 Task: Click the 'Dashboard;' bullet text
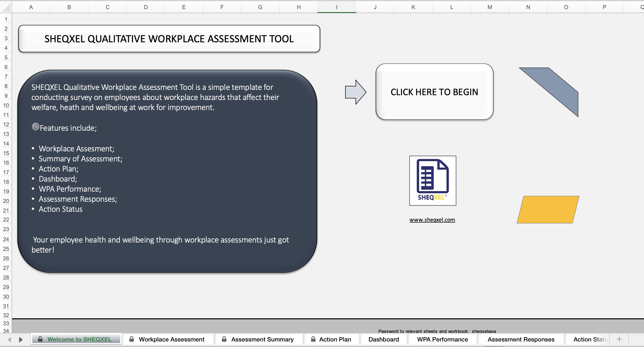point(58,179)
